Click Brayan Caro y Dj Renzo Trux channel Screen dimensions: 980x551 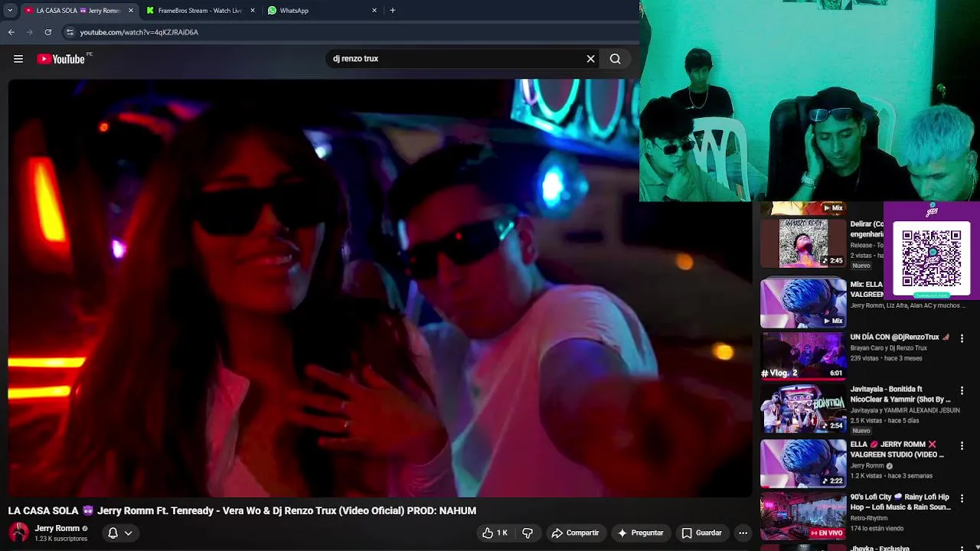(x=888, y=348)
